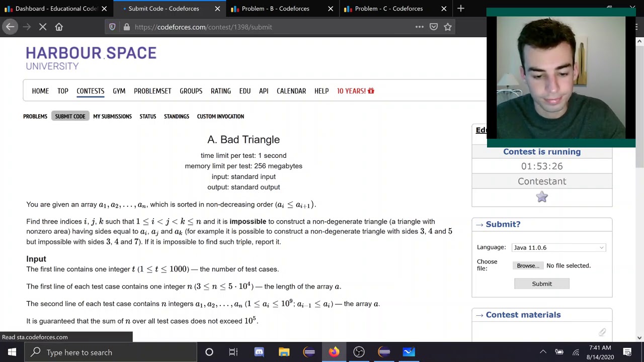
Task: Open the tracking protection shield icon
Action: tap(112, 27)
